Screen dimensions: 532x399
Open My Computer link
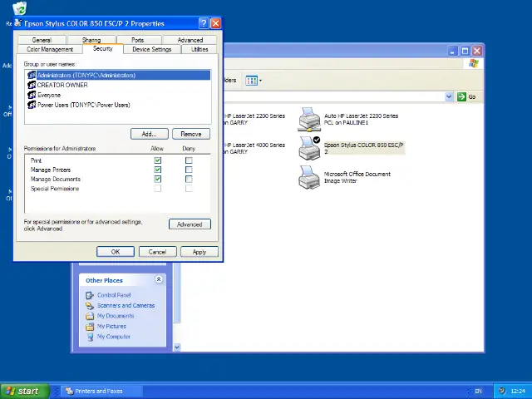click(114, 337)
